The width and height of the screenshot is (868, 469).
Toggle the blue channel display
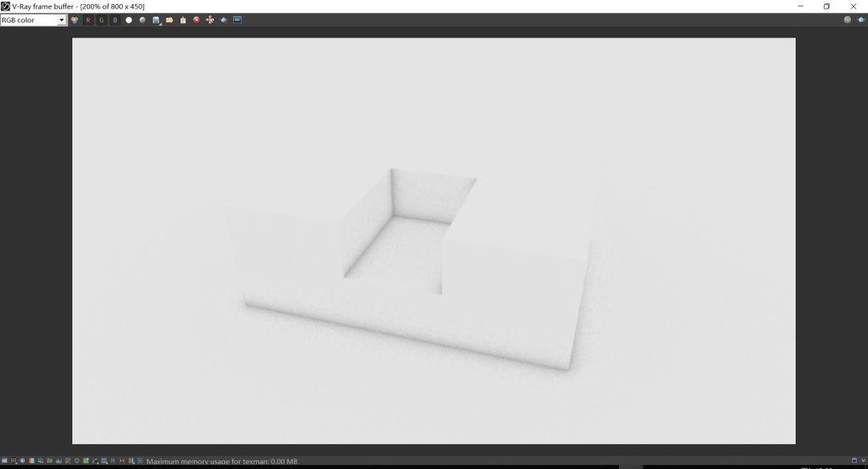pos(115,20)
